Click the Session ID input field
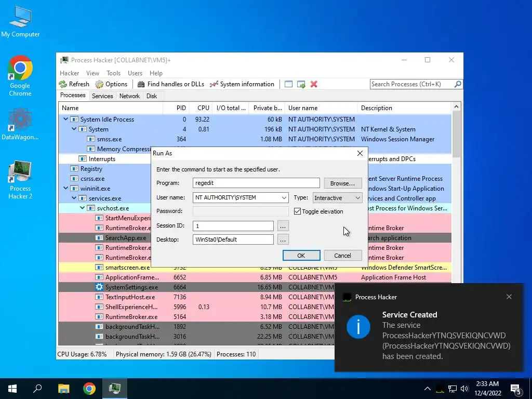Image resolution: width=532 pixels, height=399 pixels. 233,226
